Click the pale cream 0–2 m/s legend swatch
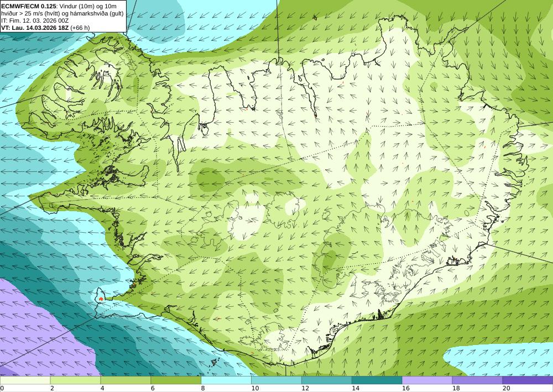This screenshot has height=392, width=553. click(x=25, y=380)
